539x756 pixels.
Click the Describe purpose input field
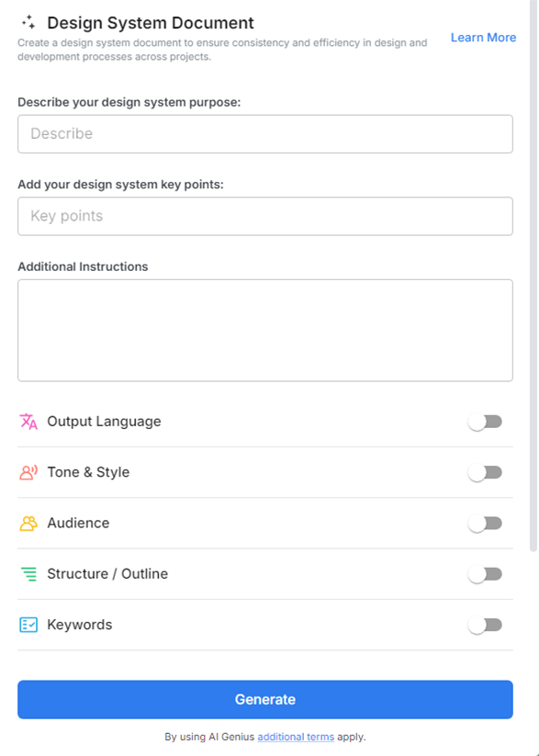(264, 133)
